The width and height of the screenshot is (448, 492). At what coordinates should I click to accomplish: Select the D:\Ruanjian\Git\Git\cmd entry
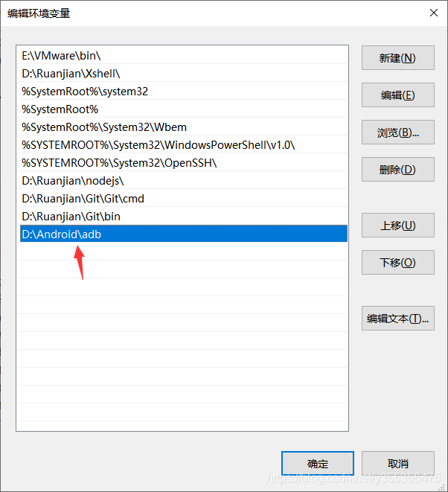pos(183,199)
